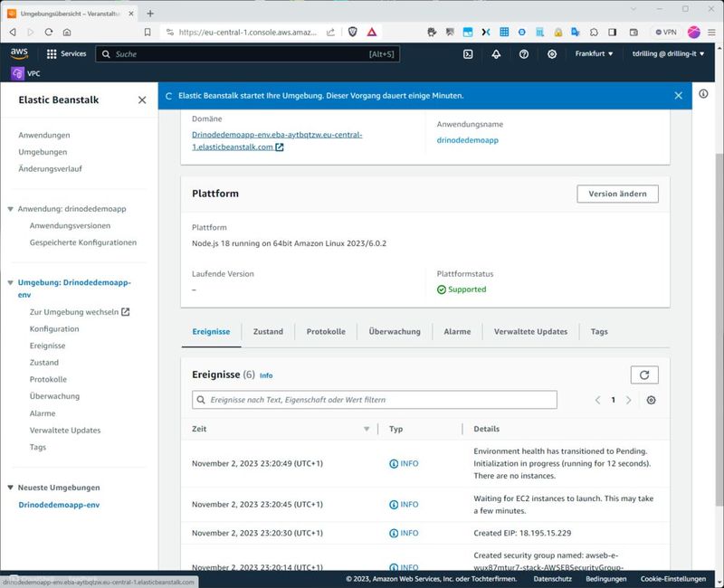Select Konfiguration in the sidebar
The image size is (724, 588).
[54, 329]
